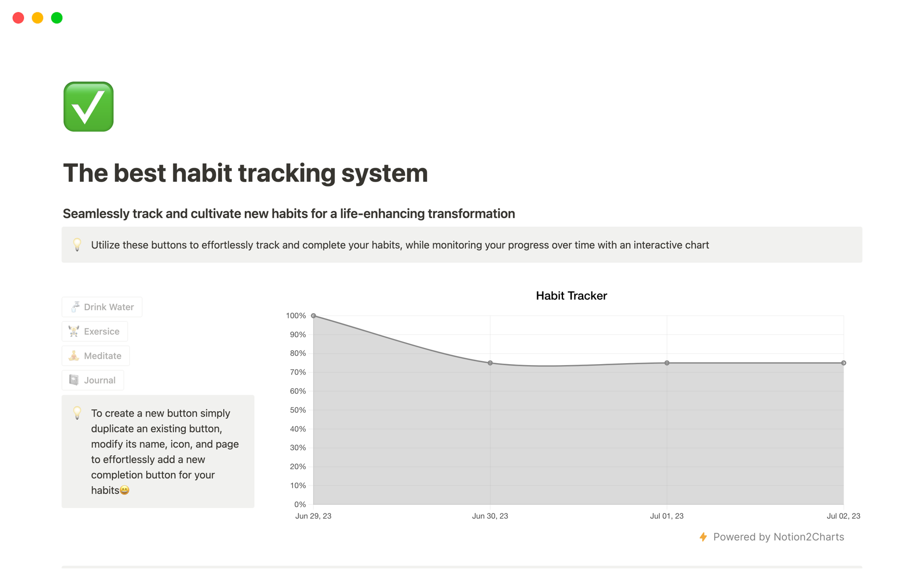Click the green macOS fullscreen window button
The width and height of the screenshot is (924, 578).
coord(57,18)
